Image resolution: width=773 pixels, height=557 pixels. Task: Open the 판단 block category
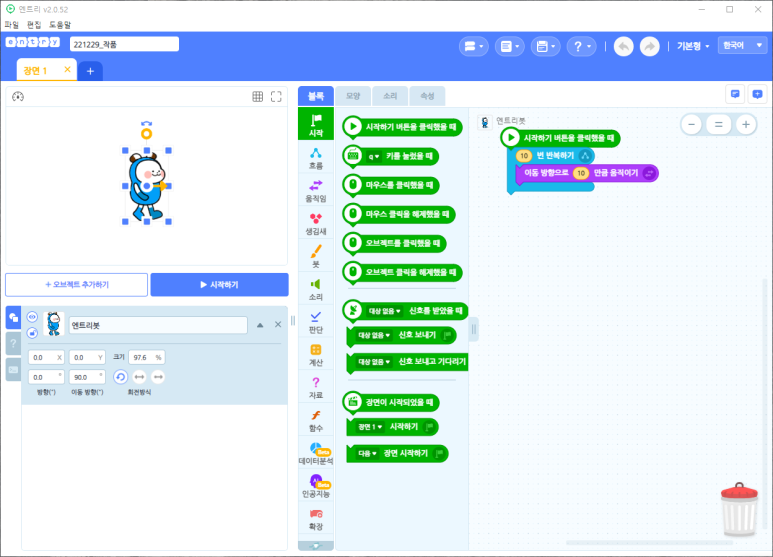tap(316, 322)
